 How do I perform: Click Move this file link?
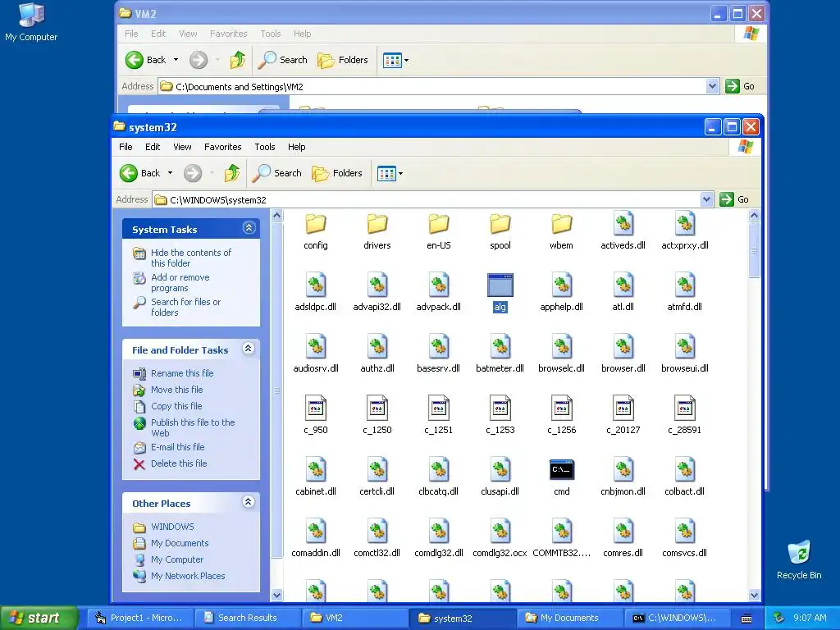tap(177, 390)
